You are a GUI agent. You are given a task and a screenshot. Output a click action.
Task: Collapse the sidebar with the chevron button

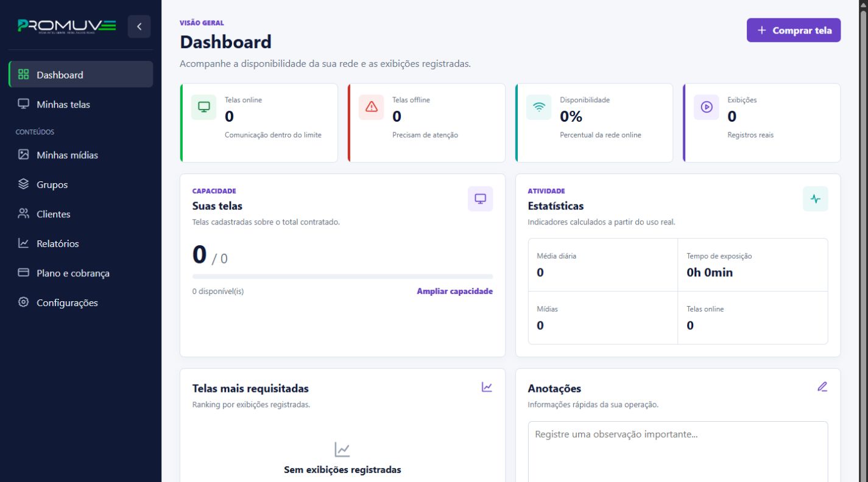(x=139, y=26)
